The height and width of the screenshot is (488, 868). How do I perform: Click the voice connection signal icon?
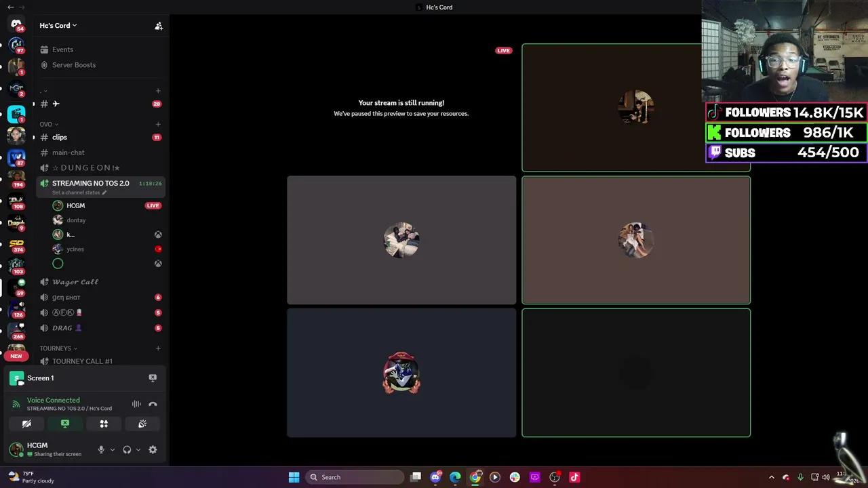click(x=16, y=404)
